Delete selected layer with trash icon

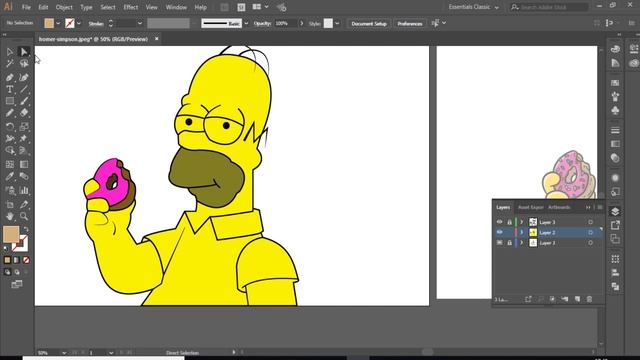pyautogui.click(x=589, y=299)
